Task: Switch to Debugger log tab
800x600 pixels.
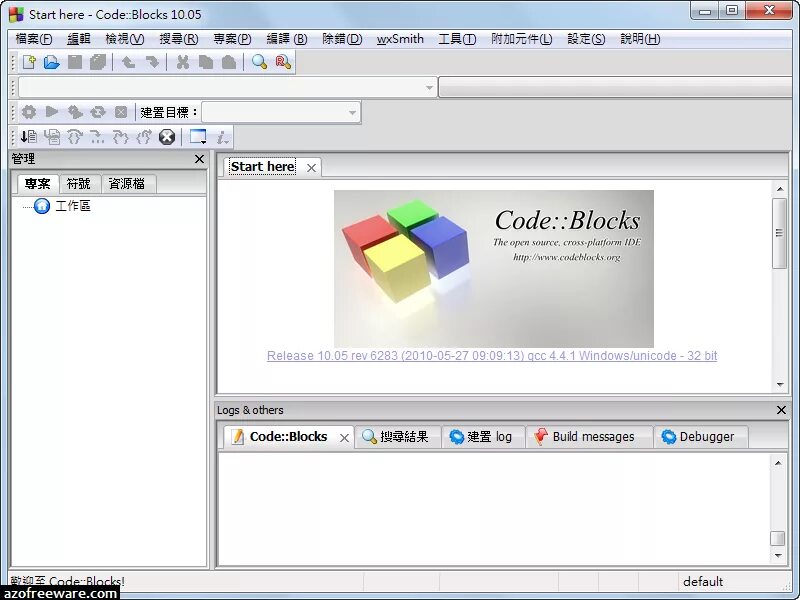Action: pyautogui.click(x=701, y=437)
